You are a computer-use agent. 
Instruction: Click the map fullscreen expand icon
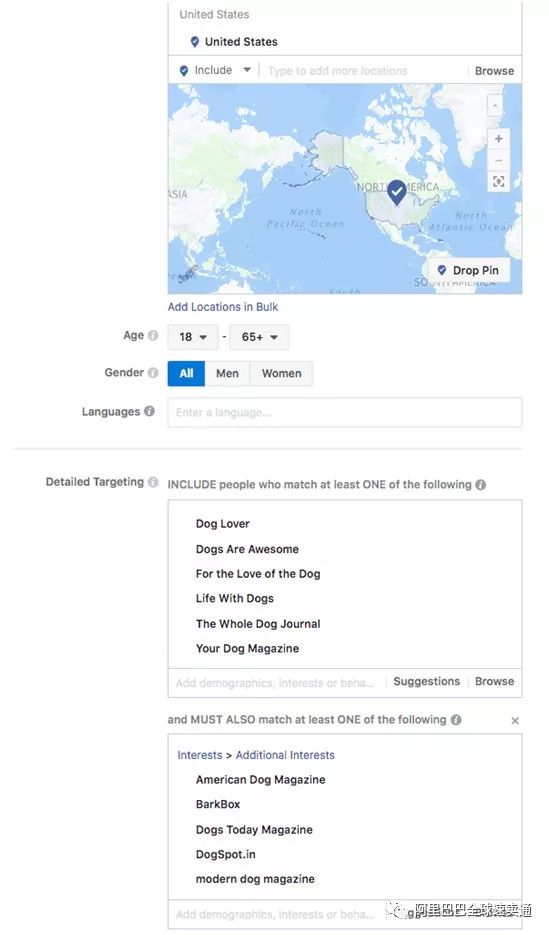point(498,182)
